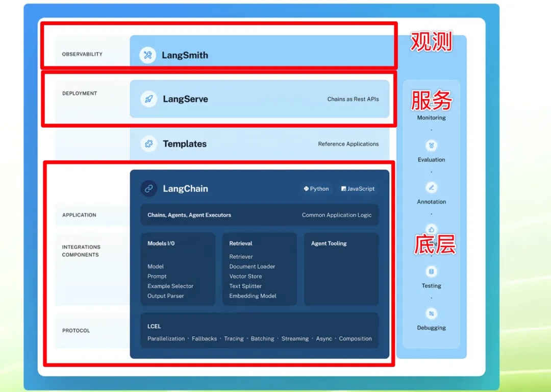Click 'Retriever' entry
Viewport: 551px width, 392px height.
[241, 257]
